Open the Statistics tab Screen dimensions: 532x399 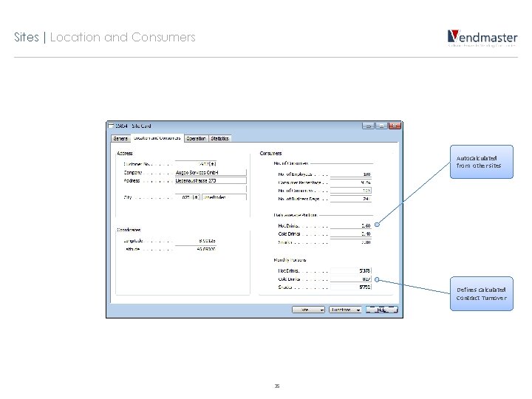pyautogui.click(x=219, y=138)
